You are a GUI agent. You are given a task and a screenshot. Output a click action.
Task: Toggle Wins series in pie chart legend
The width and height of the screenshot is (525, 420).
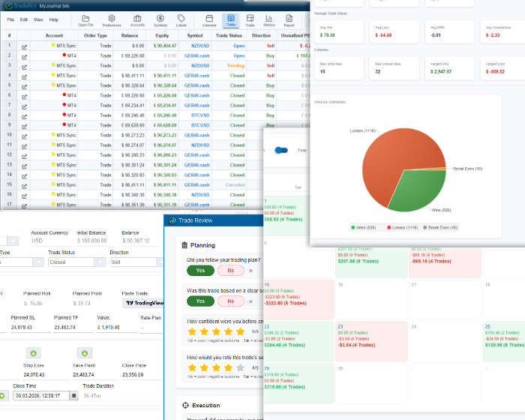(363, 227)
